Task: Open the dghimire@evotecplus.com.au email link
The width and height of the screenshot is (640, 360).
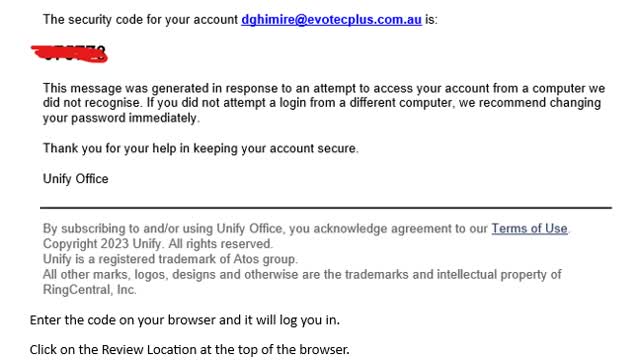Action: pyautogui.click(x=331, y=20)
